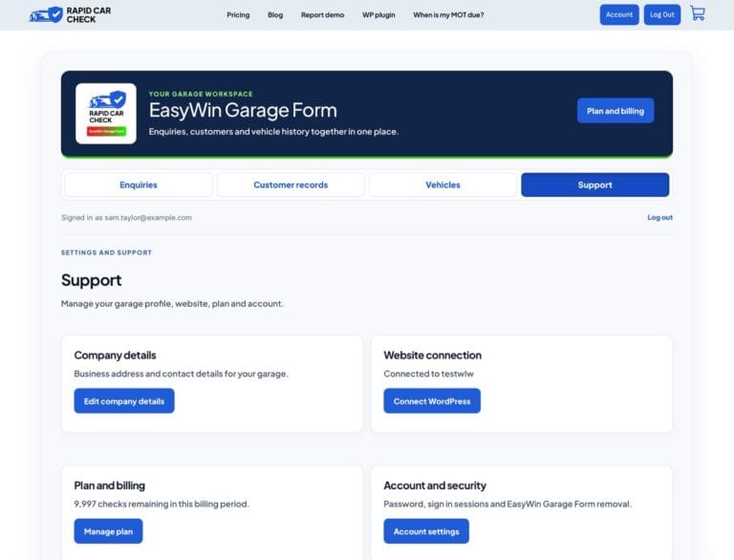Click 'Password, sign in sessions' description text

[507, 504]
